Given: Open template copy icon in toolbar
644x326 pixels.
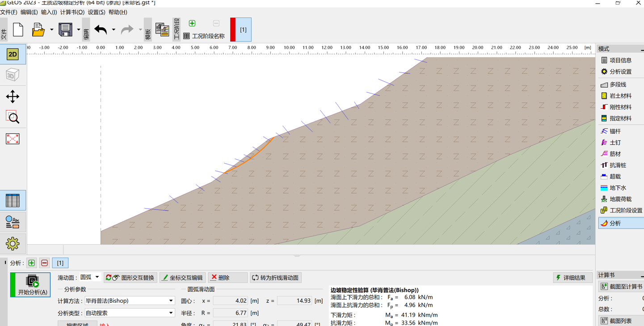Looking at the screenshot, I should click(x=162, y=30).
